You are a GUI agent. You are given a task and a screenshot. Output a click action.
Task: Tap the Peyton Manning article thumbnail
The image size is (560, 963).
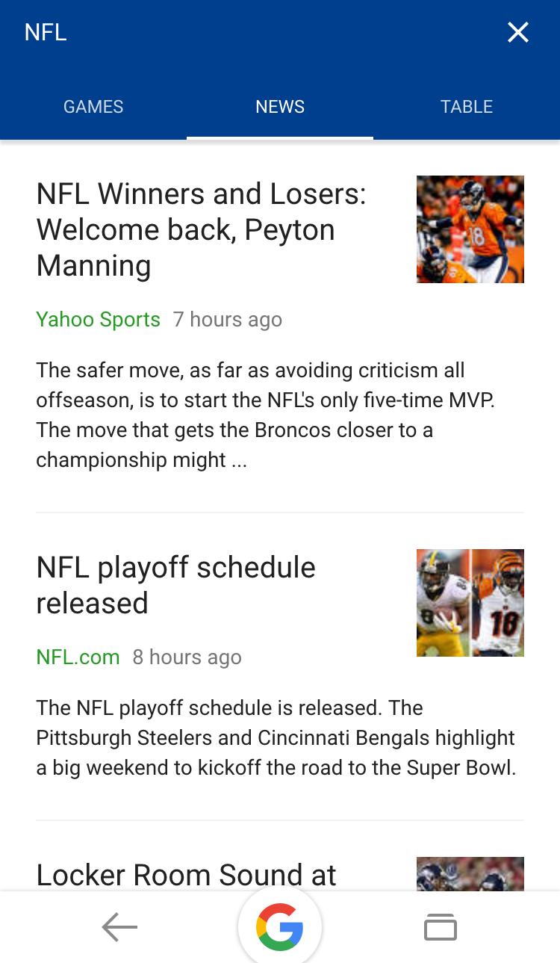pos(470,229)
